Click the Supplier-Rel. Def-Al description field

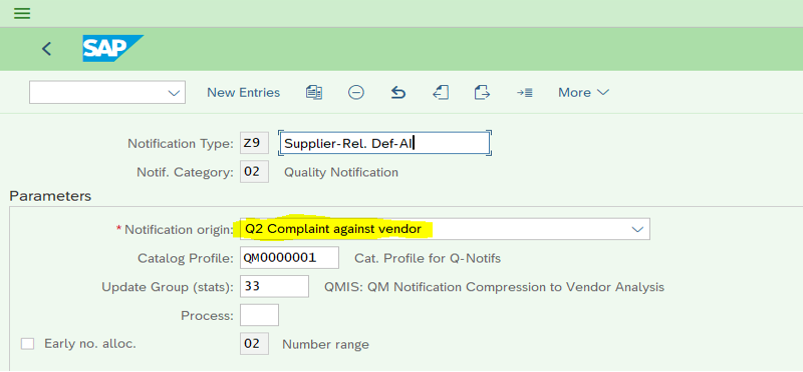384,143
